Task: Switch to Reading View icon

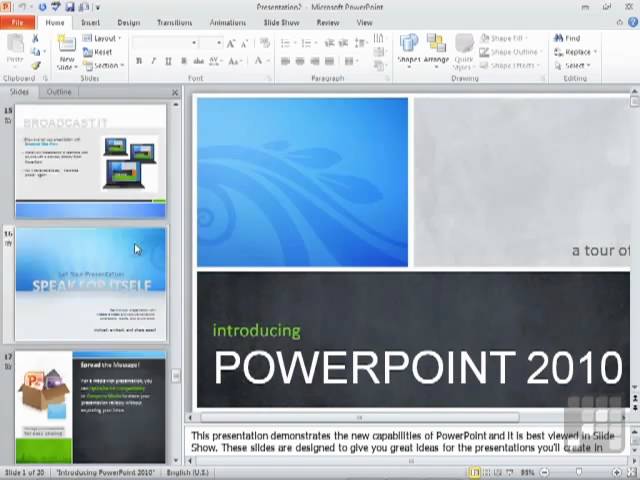Action: (498, 473)
